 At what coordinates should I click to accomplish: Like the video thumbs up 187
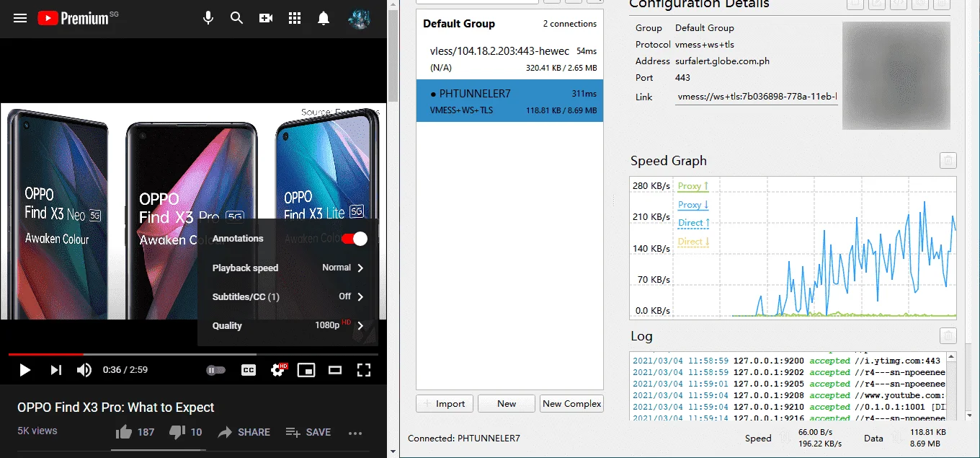pos(135,432)
